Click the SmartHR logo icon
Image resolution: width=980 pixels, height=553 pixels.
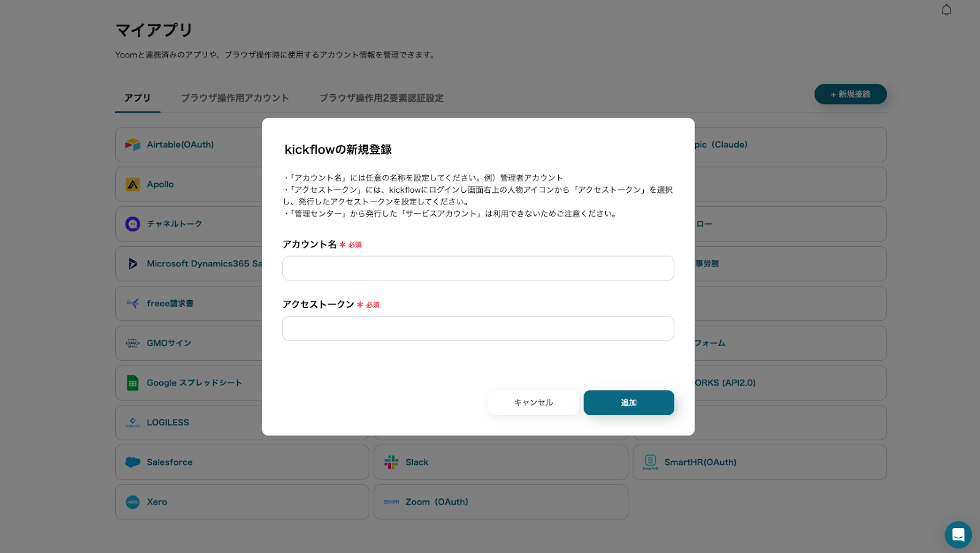[x=650, y=462]
